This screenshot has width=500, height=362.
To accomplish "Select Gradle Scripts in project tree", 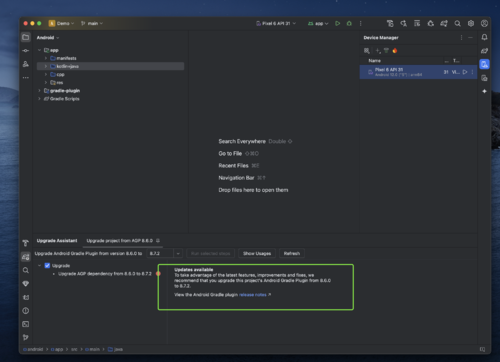I will click(x=65, y=99).
